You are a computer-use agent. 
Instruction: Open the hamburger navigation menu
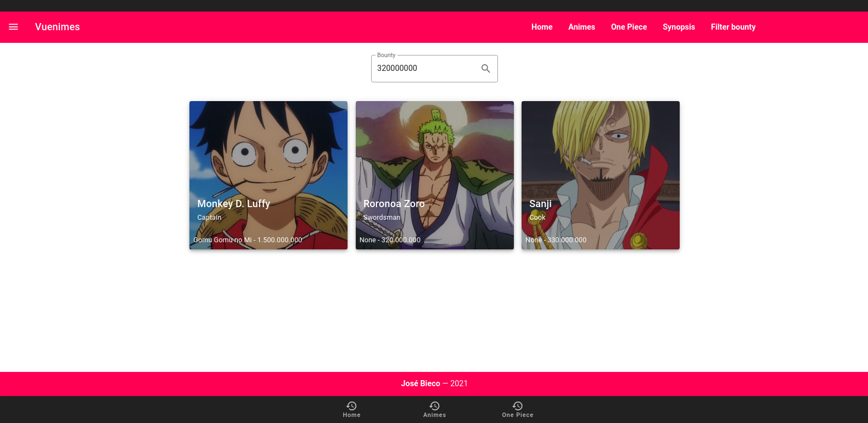13,27
